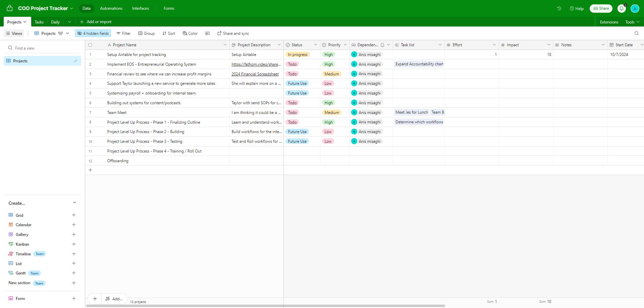Open the notifications bell icon
This screenshot has height=308, width=644.
[622, 8]
